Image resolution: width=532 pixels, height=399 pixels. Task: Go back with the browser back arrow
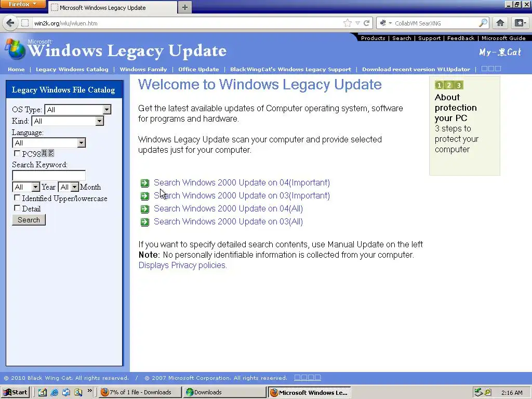pos(10,23)
